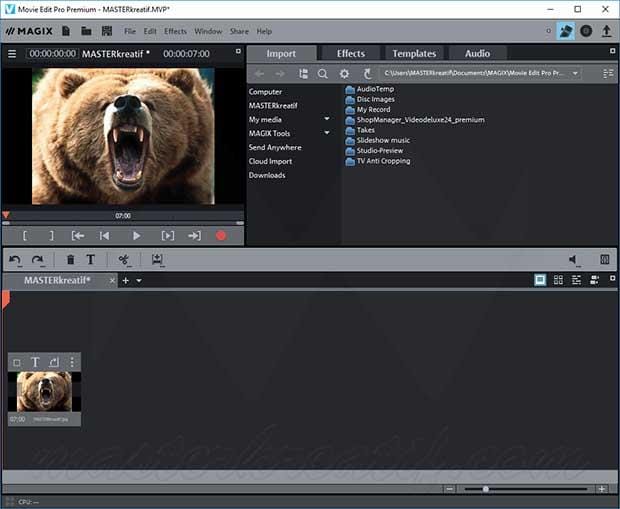This screenshot has width=620, height=509.
Task: Open the movie tab dropdown arrow
Action: pyautogui.click(x=139, y=281)
